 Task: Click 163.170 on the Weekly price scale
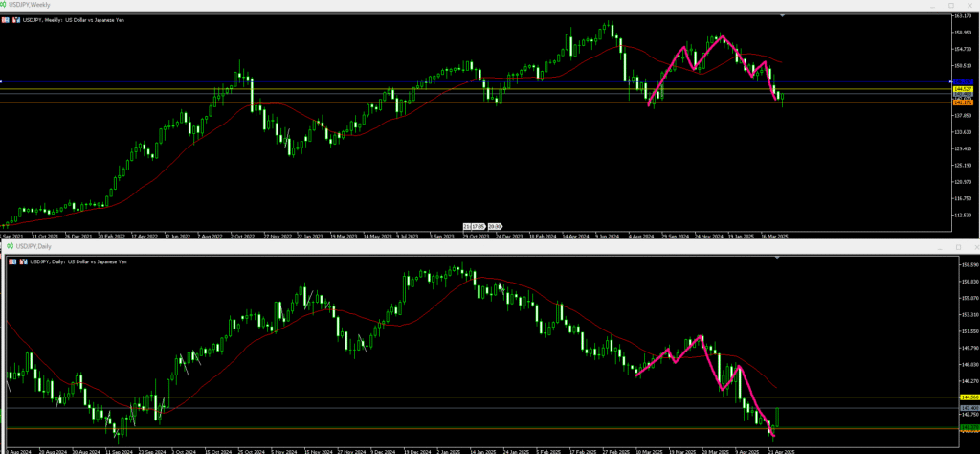(x=963, y=15)
